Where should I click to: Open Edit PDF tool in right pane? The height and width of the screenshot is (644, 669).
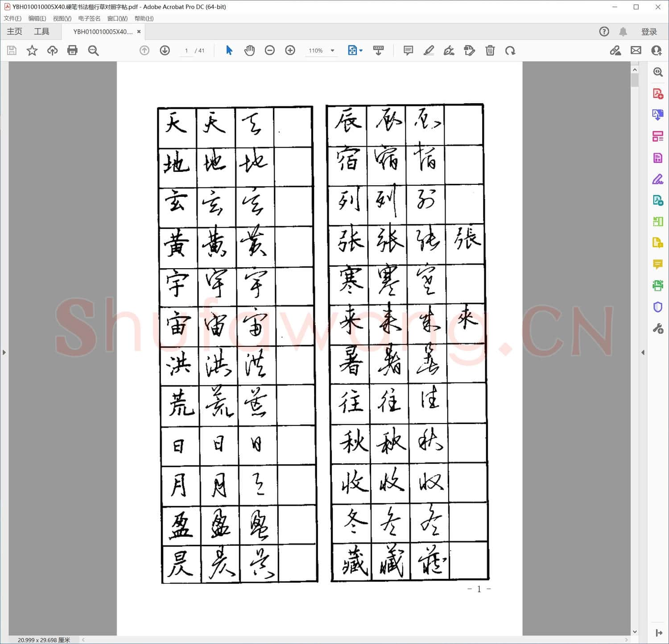tap(658, 158)
